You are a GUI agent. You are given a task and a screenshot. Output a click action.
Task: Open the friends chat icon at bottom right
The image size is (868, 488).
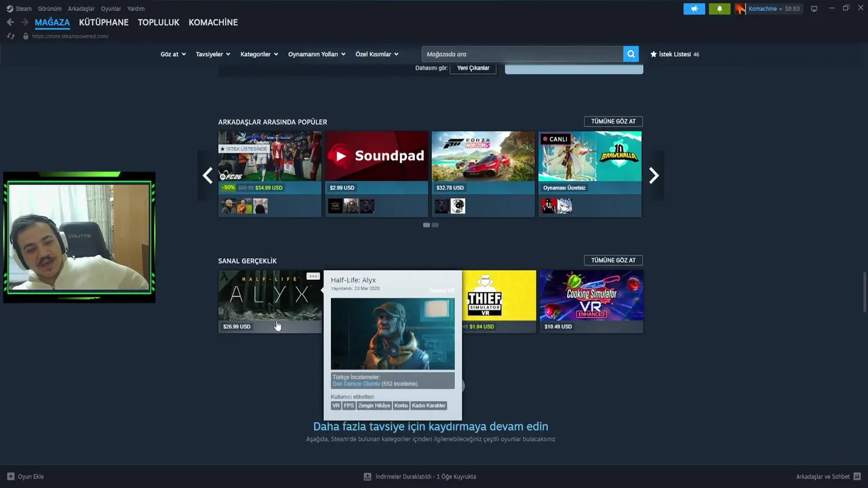pos(857,476)
